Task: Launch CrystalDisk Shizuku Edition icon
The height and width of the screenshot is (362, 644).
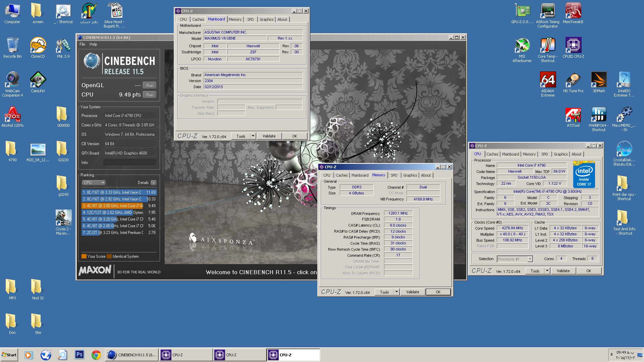Action: tap(624, 154)
